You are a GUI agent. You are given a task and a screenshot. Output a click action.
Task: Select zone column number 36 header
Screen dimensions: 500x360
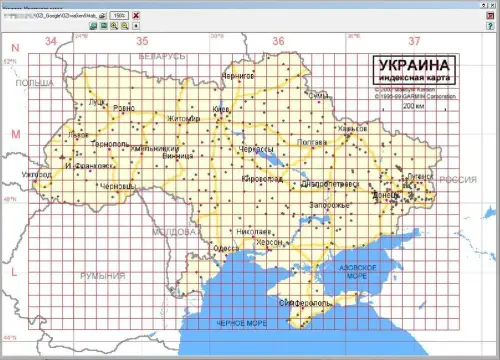278,41
